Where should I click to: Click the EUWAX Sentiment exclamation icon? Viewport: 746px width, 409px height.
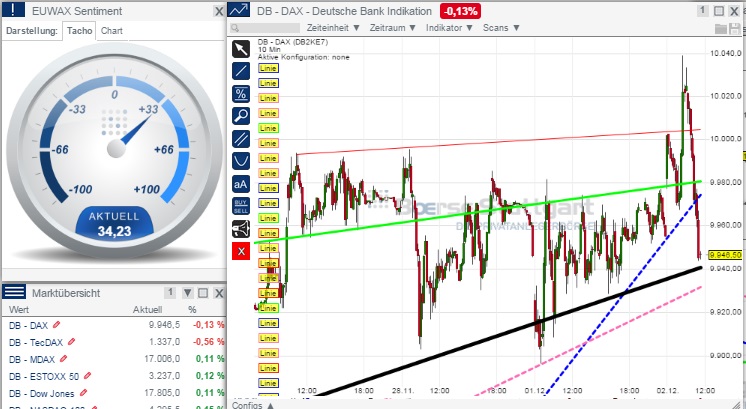coord(13,10)
